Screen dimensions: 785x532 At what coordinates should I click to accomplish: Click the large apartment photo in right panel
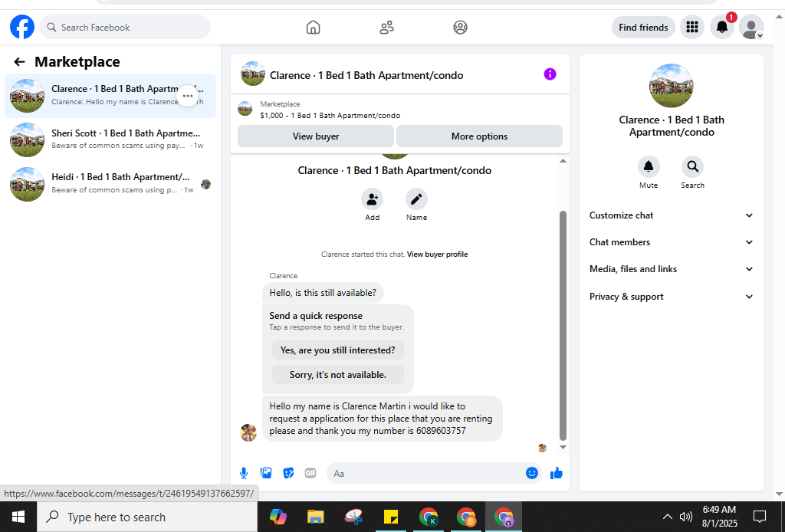[671, 86]
